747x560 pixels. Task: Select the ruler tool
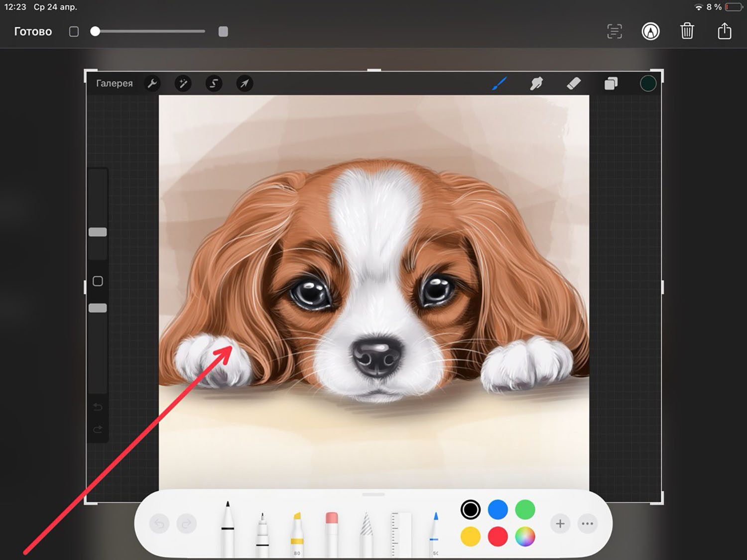[401, 533]
